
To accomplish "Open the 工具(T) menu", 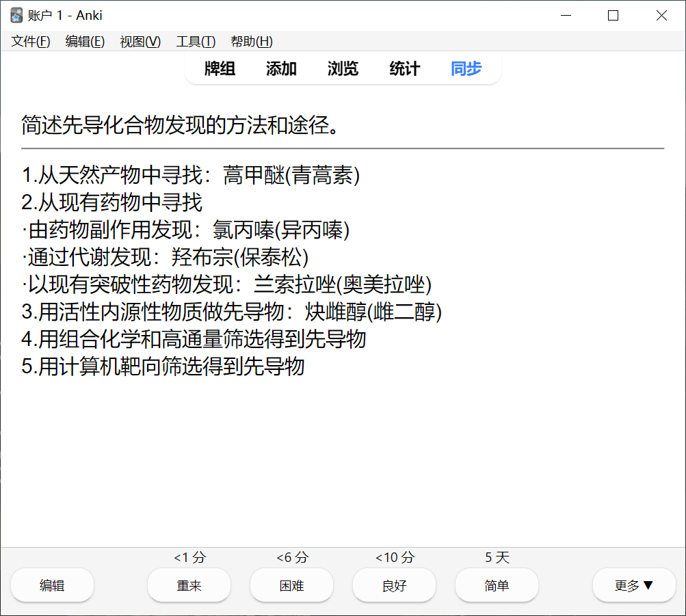I will click(196, 42).
